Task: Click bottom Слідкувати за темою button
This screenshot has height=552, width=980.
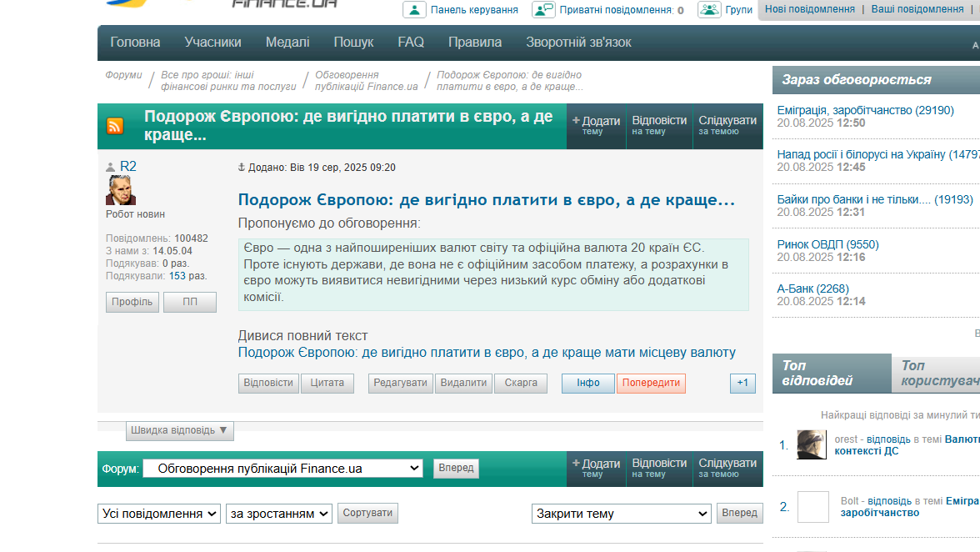Action: 727,469
